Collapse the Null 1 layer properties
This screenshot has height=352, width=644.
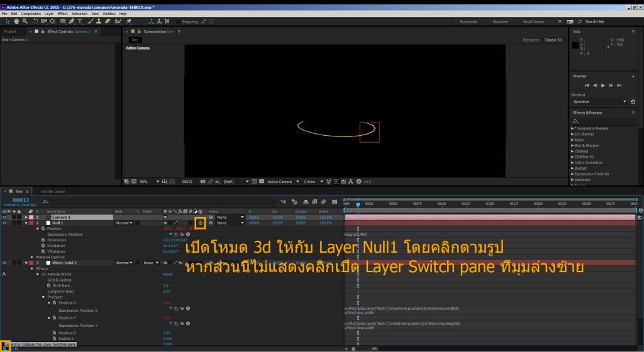click(x=26, y=223)
